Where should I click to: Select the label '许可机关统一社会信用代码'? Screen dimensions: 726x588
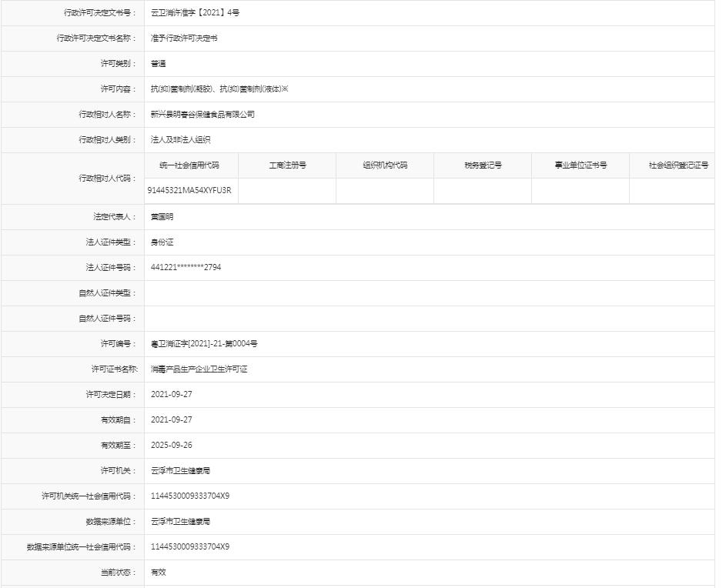tap(89, 496)
